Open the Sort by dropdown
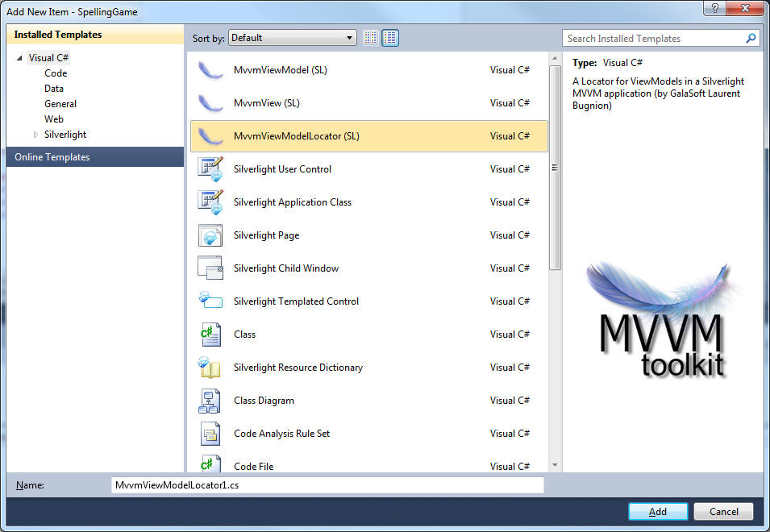Image resolution: width=770 pixels, height=532 pixels. tap(351, 37)
